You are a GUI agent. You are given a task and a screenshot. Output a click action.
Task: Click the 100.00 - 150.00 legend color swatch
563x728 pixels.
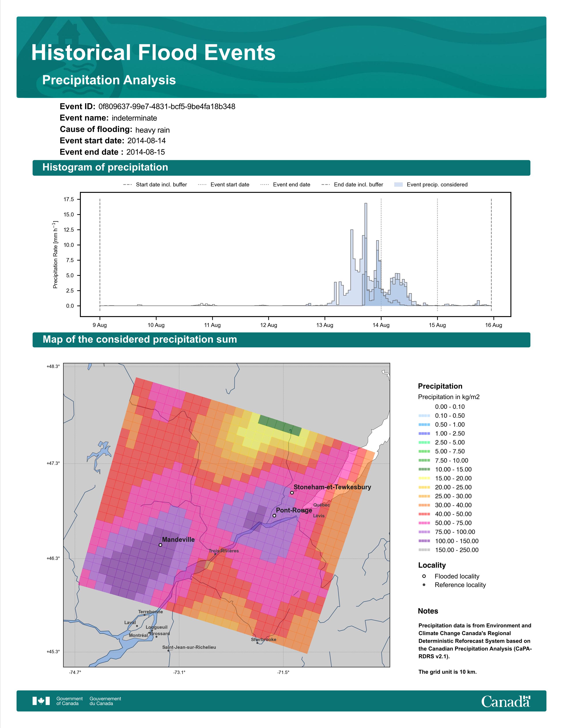[424, 541]
